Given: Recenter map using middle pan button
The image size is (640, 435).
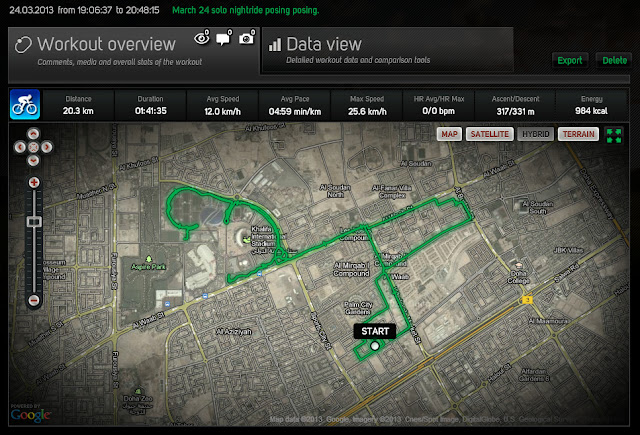Looking at the screenshot, I should tap(33, 147).
